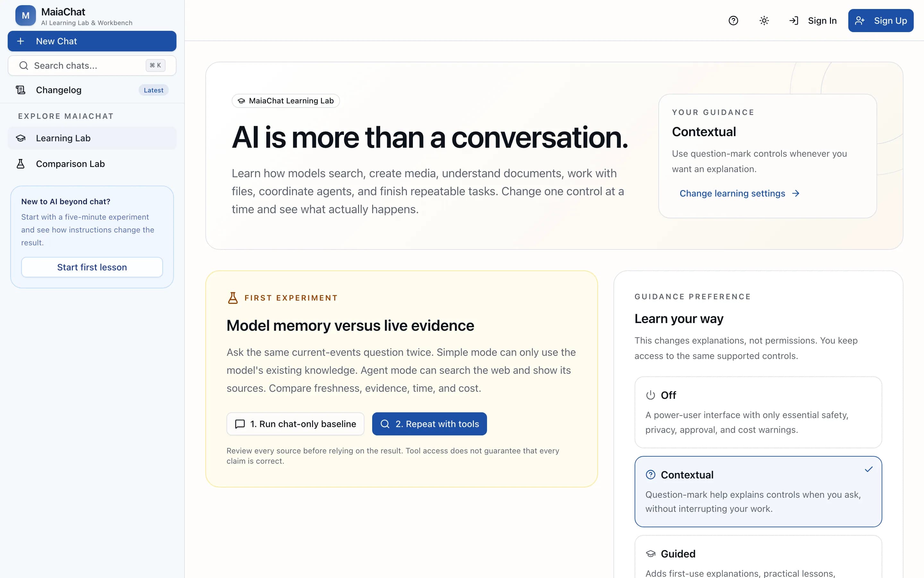Click the 'EXPLORE MAIACHAT' section label
Image resolution: width=924 pixels, height=578 pixels.
(x=66, y=116)
